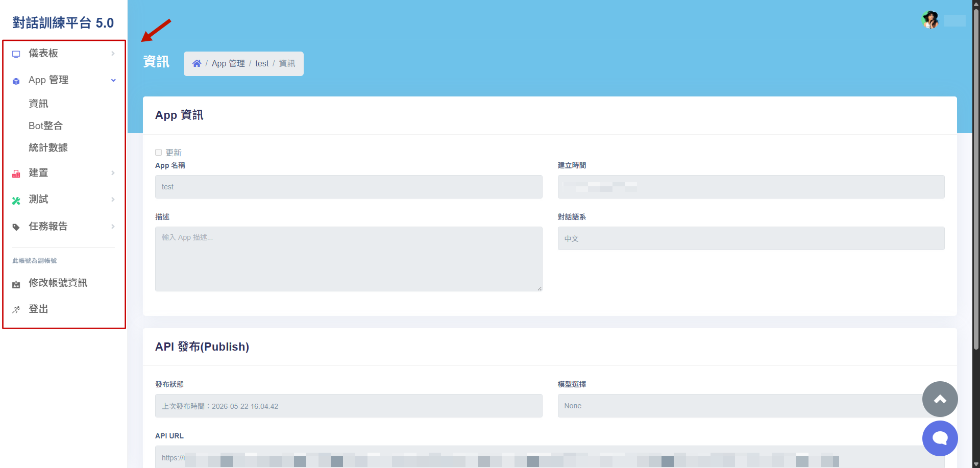Expand the 測試 menu chevron

[113, 200]
